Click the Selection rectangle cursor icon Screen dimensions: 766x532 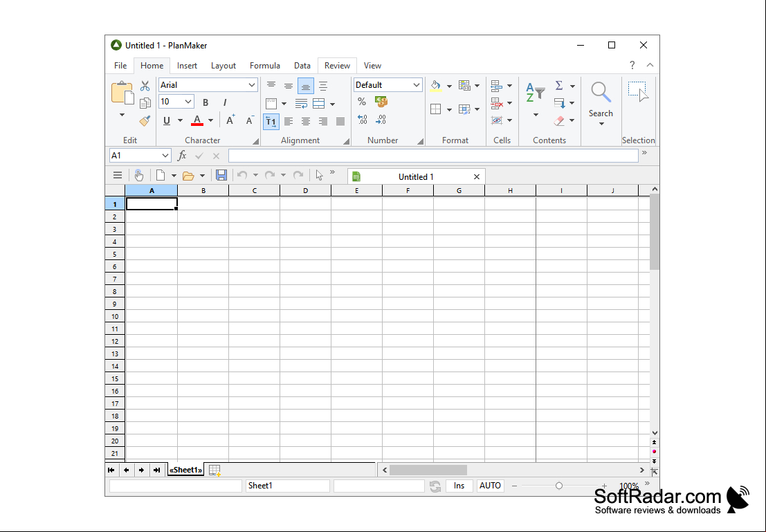[x=639, y=92]
